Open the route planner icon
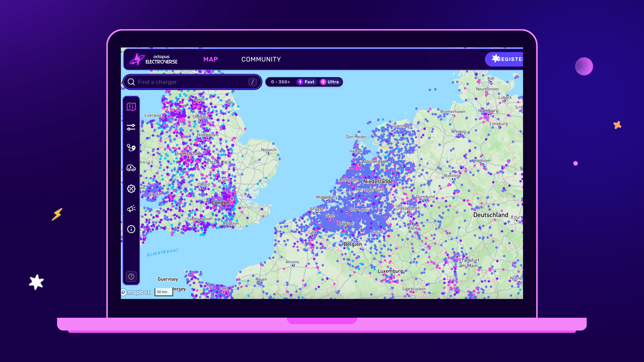This screenshot has width=644, height=362. (131, 147)
